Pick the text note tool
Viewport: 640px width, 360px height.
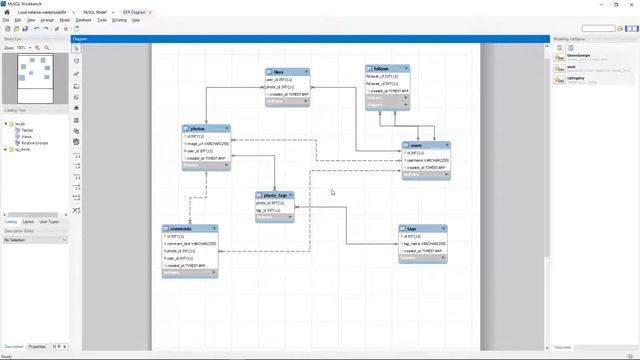76,97
